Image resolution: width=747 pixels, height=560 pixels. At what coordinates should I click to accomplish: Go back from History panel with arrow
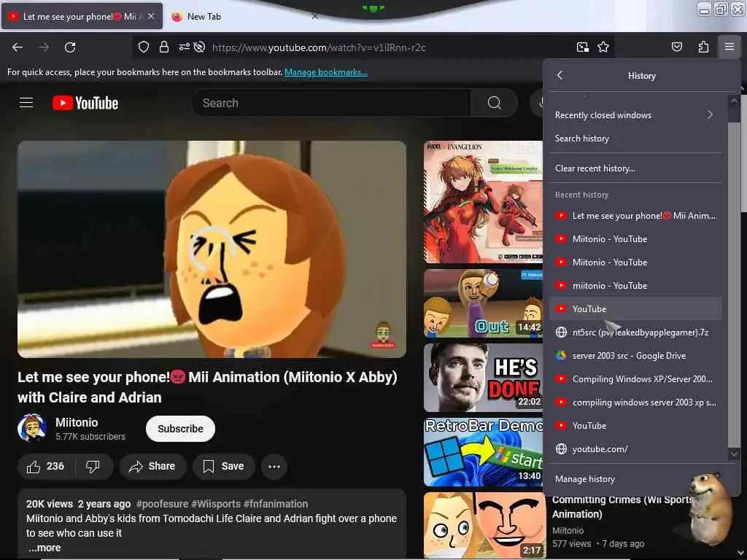pyautogui.click(x=560, y=75)
